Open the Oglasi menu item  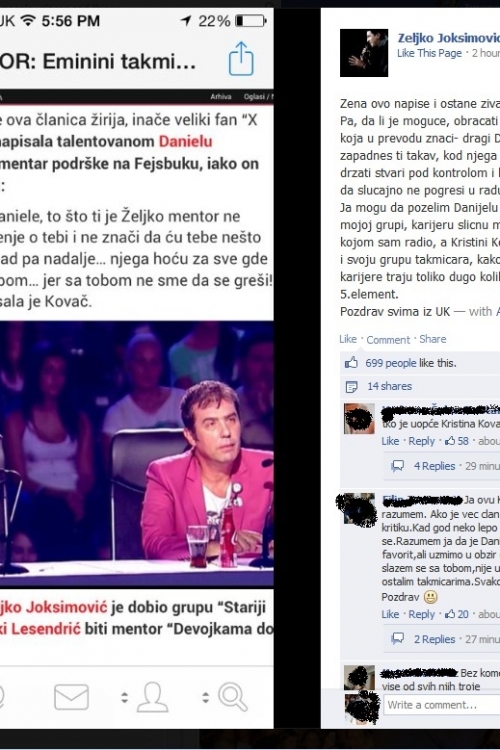255,97
